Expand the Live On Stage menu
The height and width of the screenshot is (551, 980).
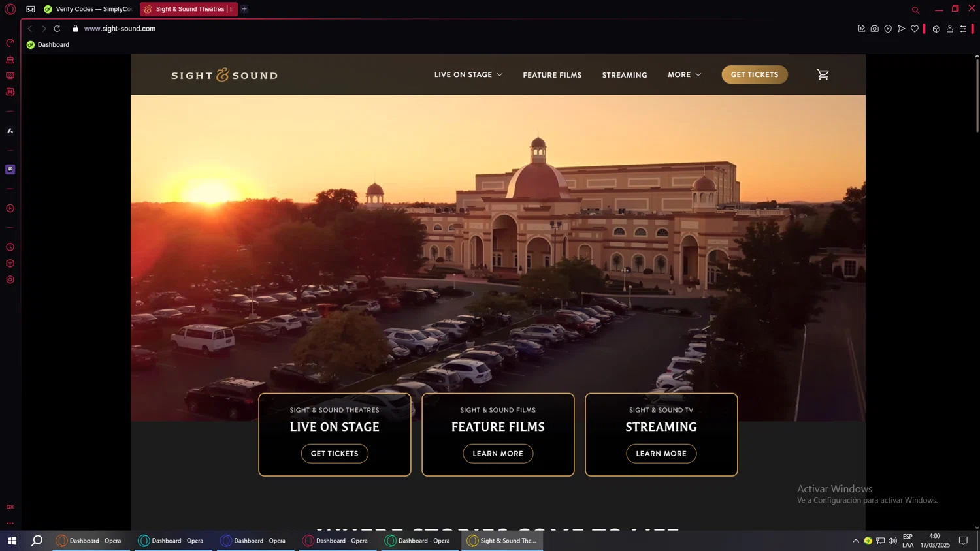[468, 74]
